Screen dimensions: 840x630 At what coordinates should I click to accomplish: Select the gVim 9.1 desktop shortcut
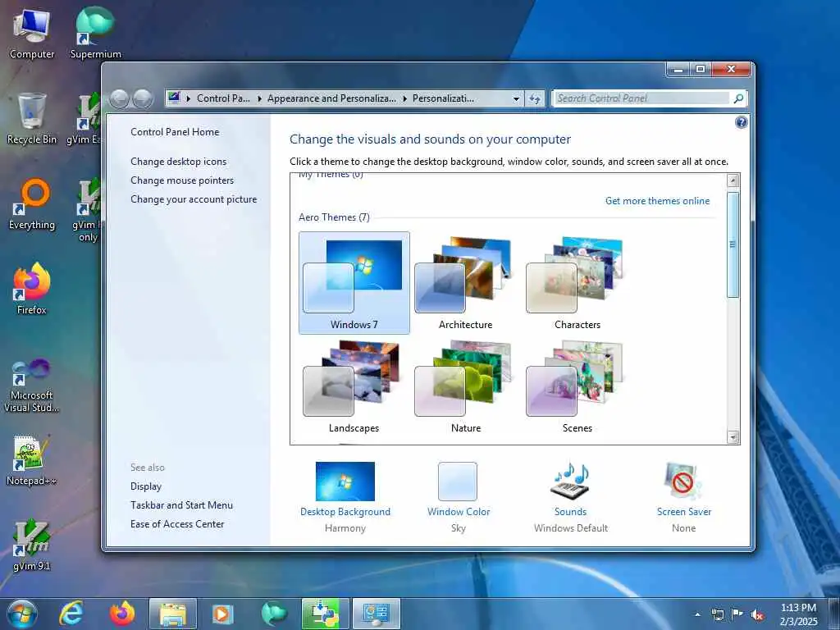tap(32, 546)
